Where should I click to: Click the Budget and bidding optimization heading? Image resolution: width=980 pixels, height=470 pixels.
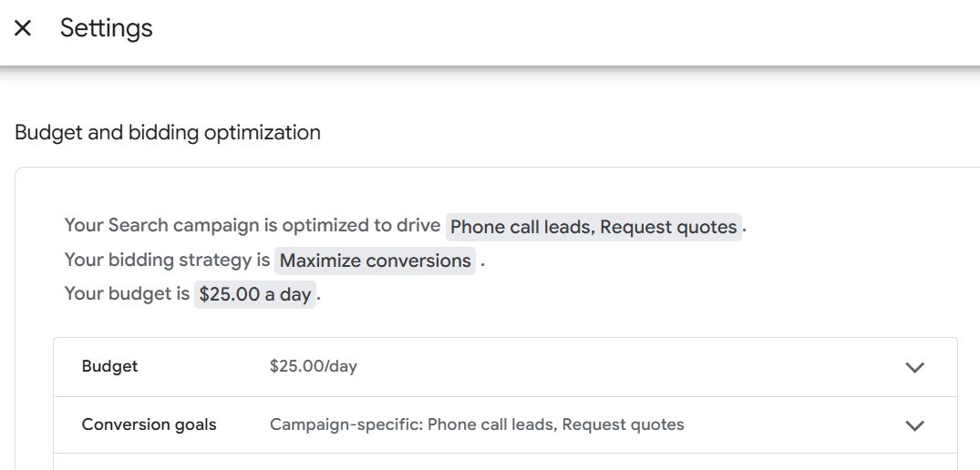tap(168, 133)
